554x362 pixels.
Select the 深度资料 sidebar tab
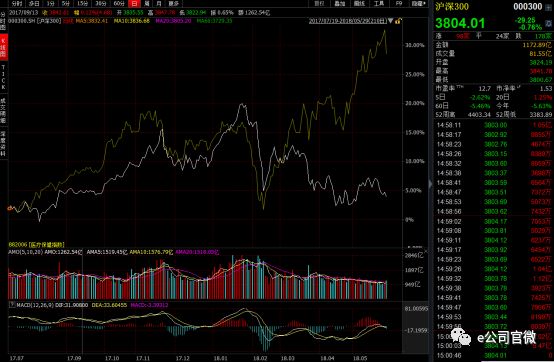point(4,143)
